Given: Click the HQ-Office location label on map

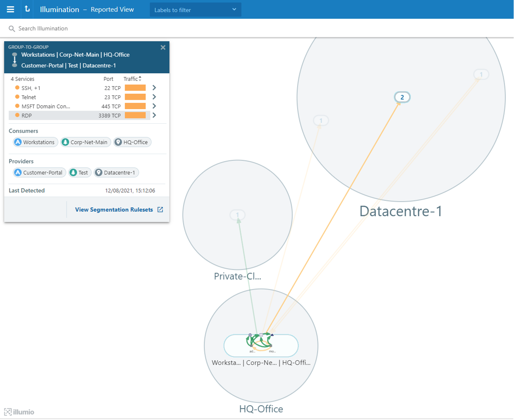Looking at the screenshot, I should [x=261, y=409].
